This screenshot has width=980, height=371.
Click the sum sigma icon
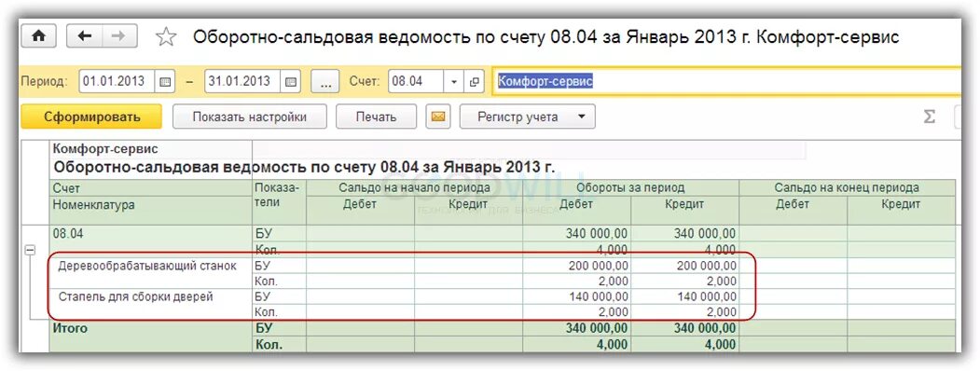pos(930,117)
